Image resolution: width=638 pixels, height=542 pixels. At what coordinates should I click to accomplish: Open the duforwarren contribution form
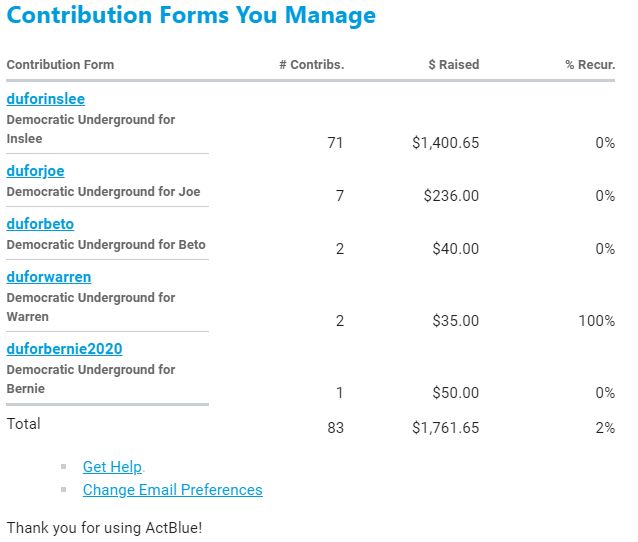coord(49,277)
